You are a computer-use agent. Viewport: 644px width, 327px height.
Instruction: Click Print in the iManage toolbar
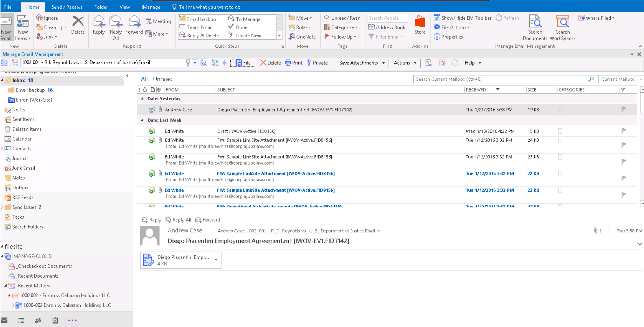click(x=294, y=63)
